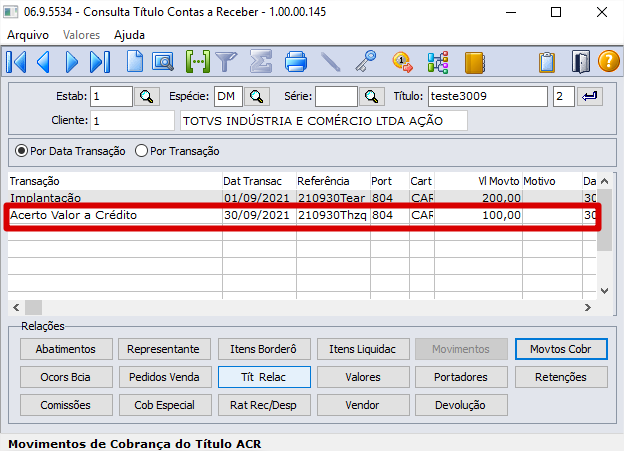Click the blank page document icon

pyautogui.click(x=135, y=62)
